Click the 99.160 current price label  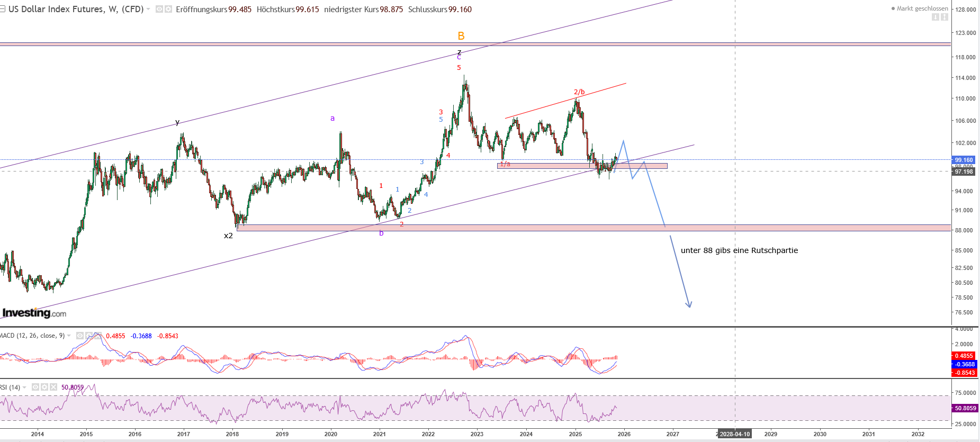(963, 160)
